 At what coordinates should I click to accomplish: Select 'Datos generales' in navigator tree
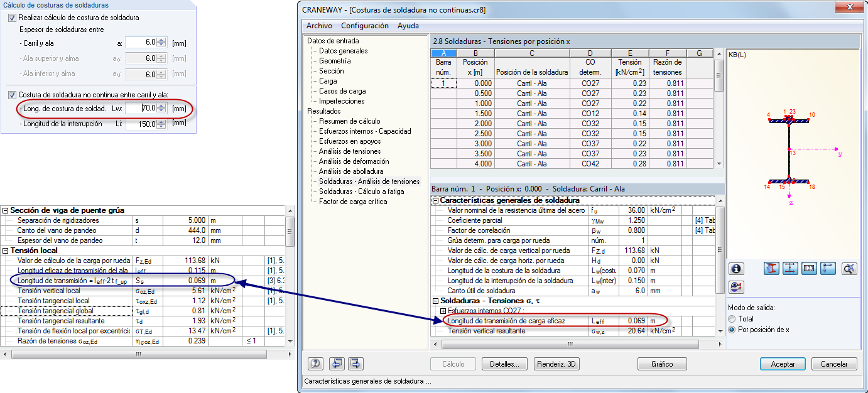point(344,51)
